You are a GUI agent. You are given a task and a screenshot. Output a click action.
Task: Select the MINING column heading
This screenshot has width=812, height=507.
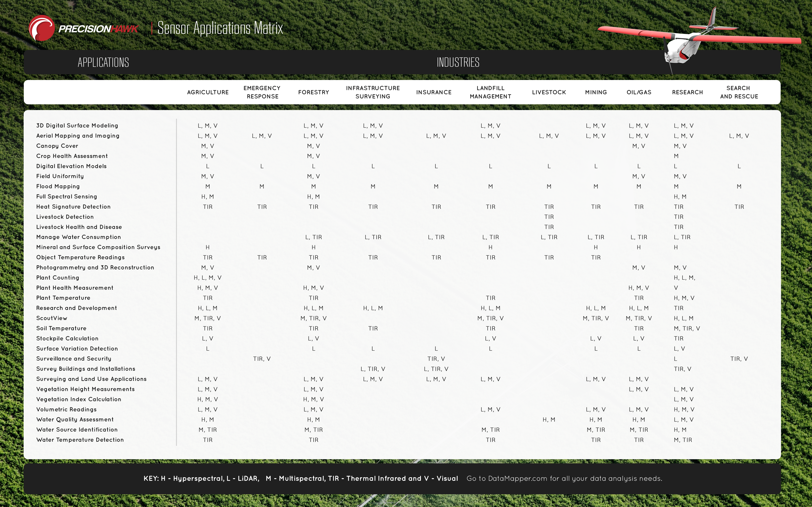tap(596, 92)
